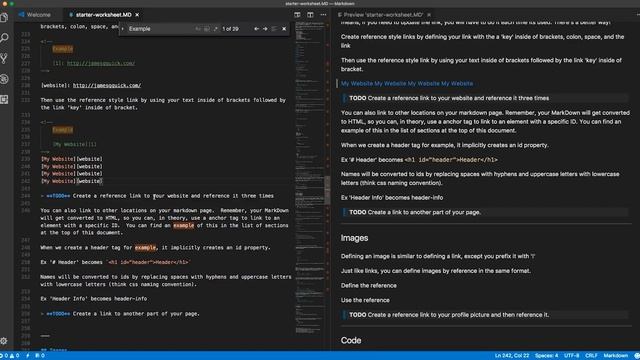The height and width of the screenshot is (360, 640).
Task: Click the editor vertical scrollbar slider
Action: [327, 190]
